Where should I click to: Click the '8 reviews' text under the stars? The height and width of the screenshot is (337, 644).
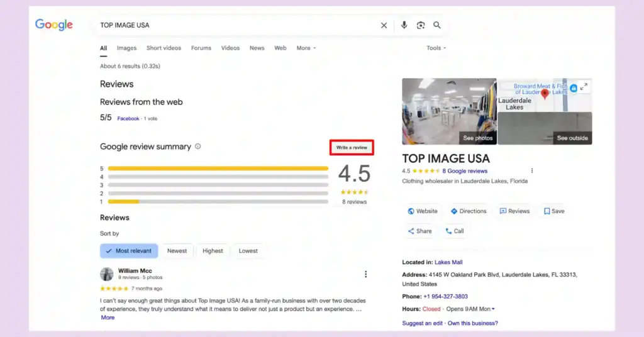(x=355, y=202)
